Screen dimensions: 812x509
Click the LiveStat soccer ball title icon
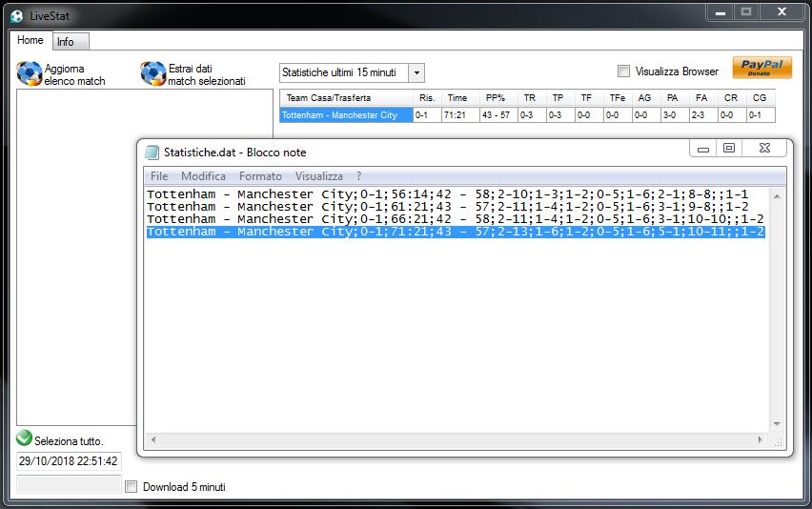click(x=16, y=16)
